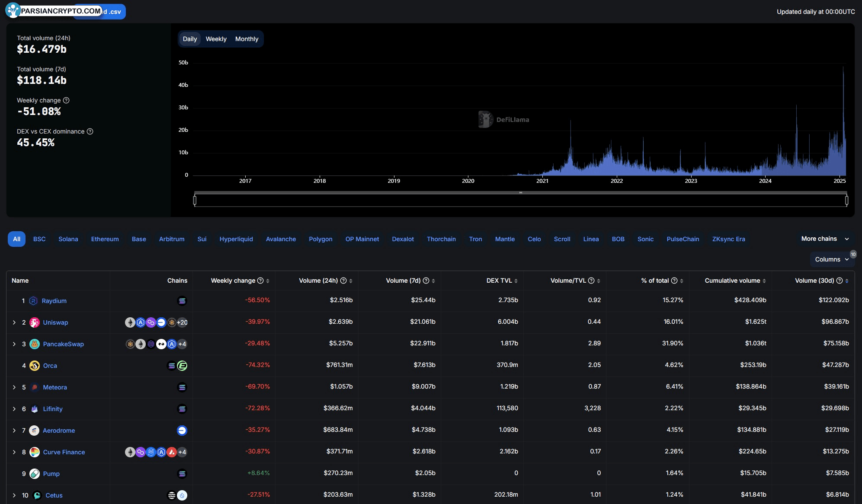Screen dimensions: 862x504
Task: Select the All chains tab
Action: (16, 239)
